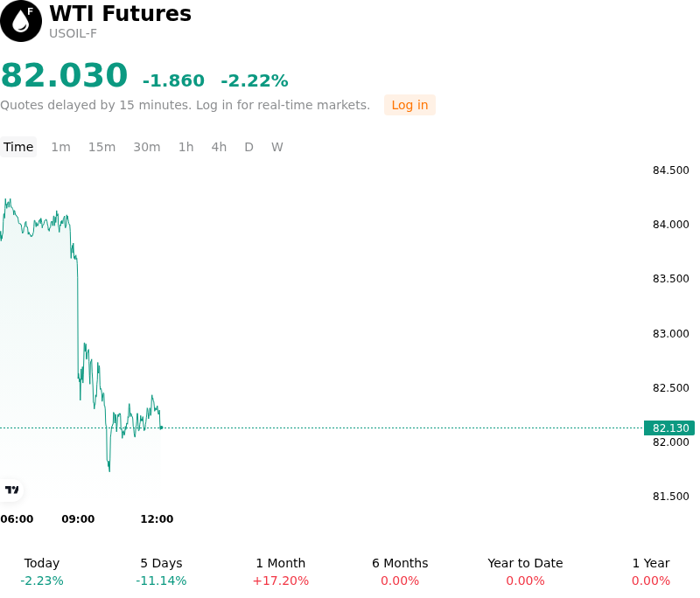View the 1 Year performance range

tap(651, 572)
